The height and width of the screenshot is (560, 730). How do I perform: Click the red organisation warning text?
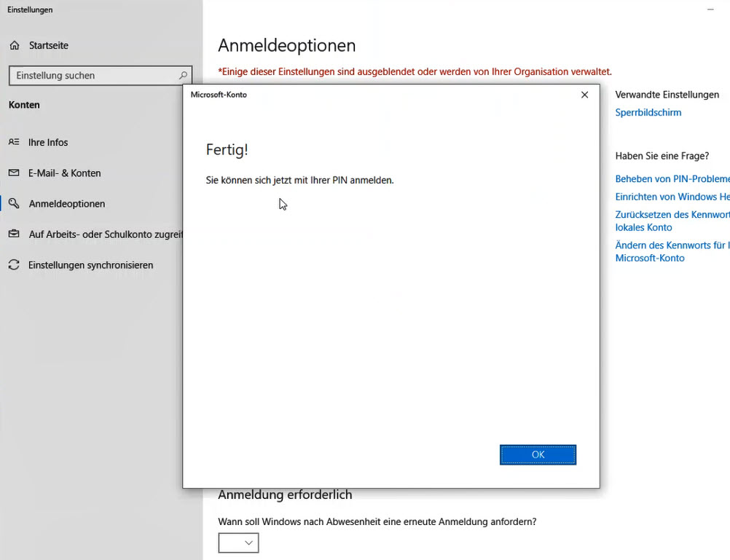click(x=415, y=71)
